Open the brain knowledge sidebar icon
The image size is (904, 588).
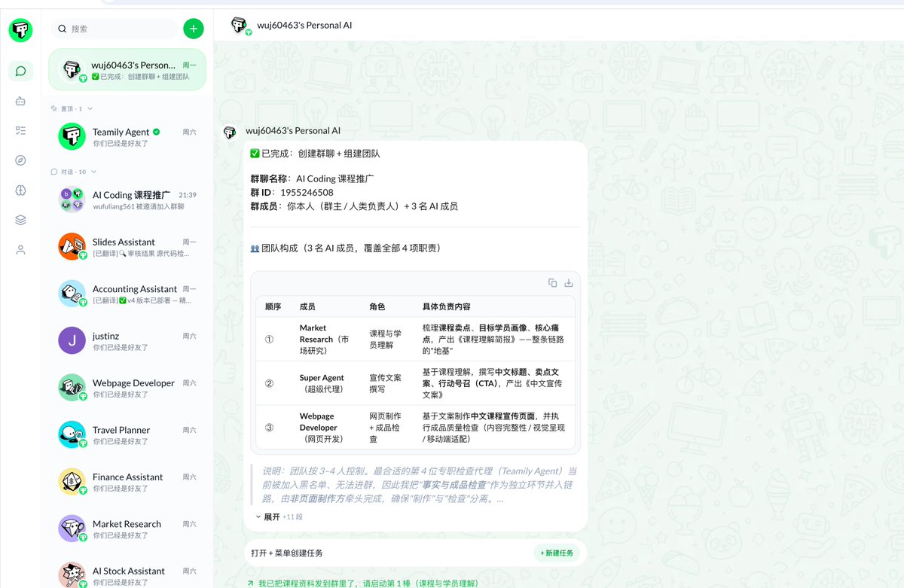pyautogui.click(x=21, y=190)
